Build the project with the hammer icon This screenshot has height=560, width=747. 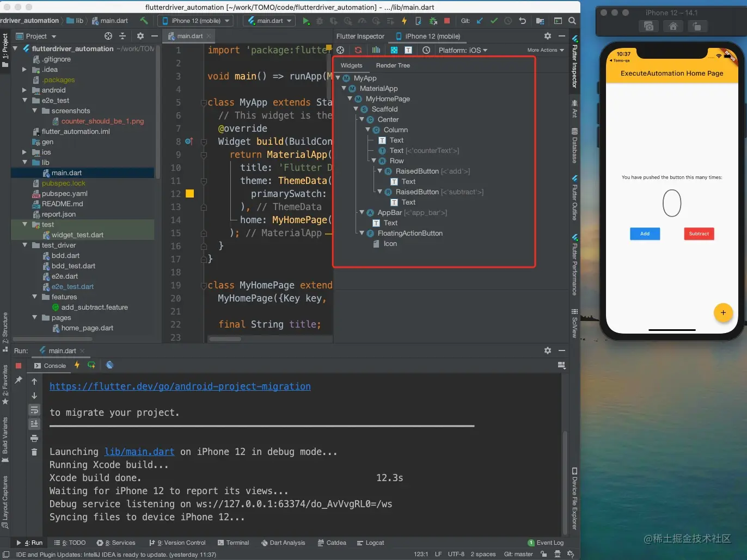coord(144,21)
